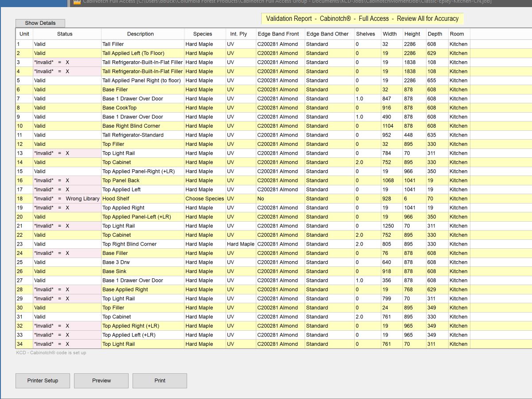Click the "Tall Refrigerator-Standard" description

pos(143,135)
